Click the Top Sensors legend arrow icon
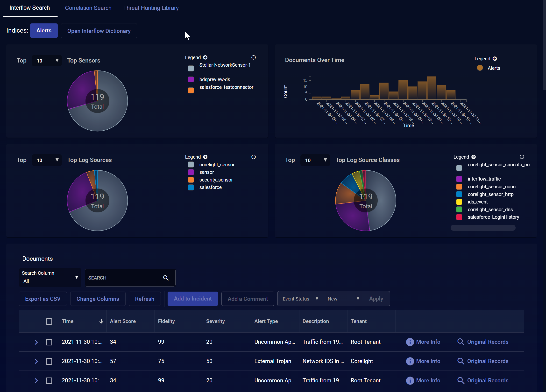The width and height of the screenshot is (546, 392). pyautogui.click(x=205, y=57)
